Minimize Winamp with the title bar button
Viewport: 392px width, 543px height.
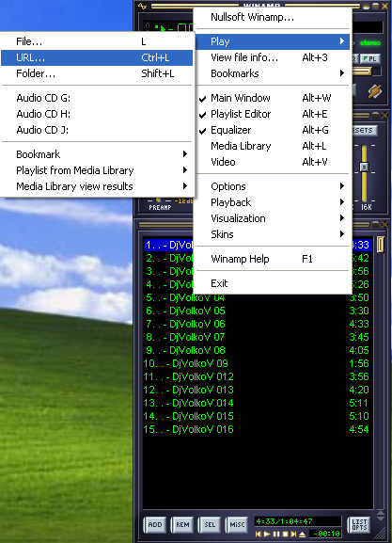366,6
